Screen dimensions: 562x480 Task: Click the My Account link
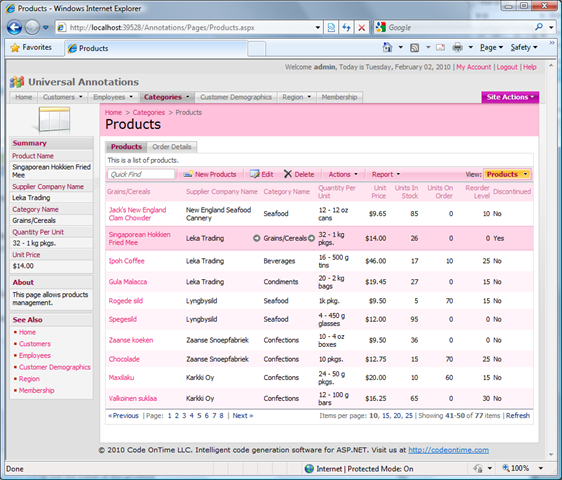473,67
